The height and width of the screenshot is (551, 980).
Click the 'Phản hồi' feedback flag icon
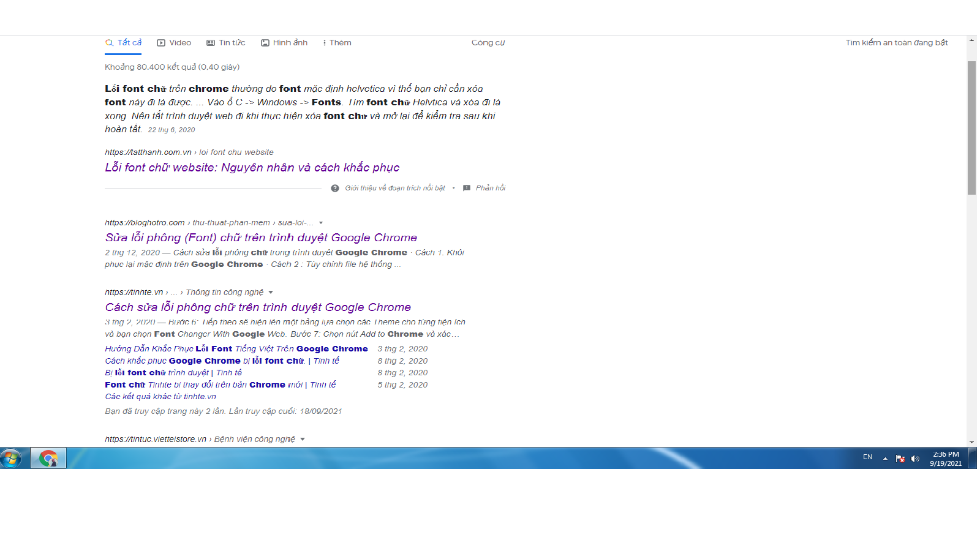pos(467,188)
